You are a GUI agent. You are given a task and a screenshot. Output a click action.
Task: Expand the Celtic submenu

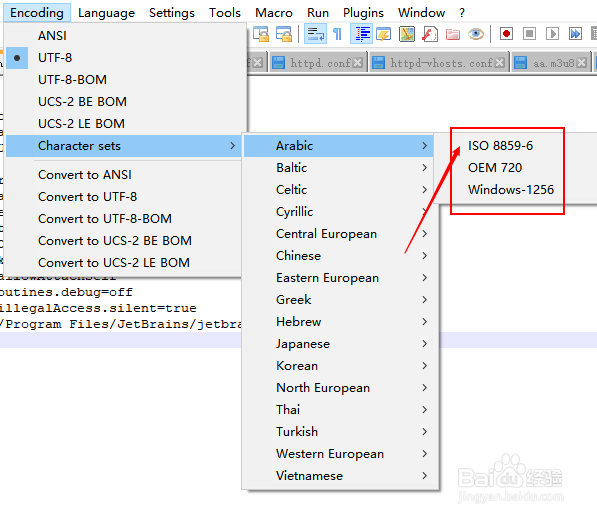(340, 190)
